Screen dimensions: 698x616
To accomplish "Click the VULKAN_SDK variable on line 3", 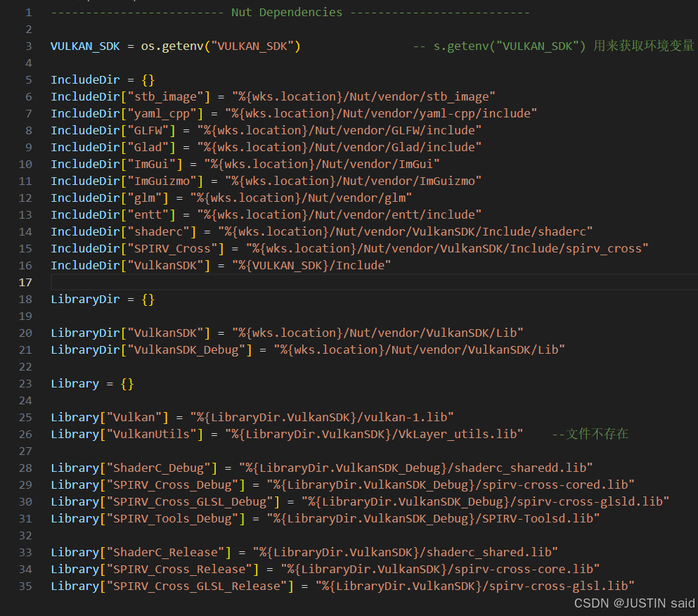I will [86, 46].
